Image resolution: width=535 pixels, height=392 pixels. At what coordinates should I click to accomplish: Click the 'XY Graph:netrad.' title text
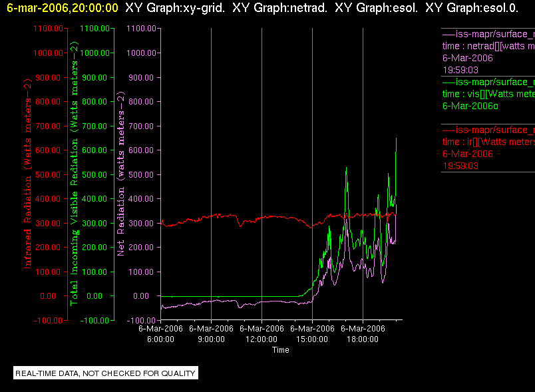click(279, 8)
